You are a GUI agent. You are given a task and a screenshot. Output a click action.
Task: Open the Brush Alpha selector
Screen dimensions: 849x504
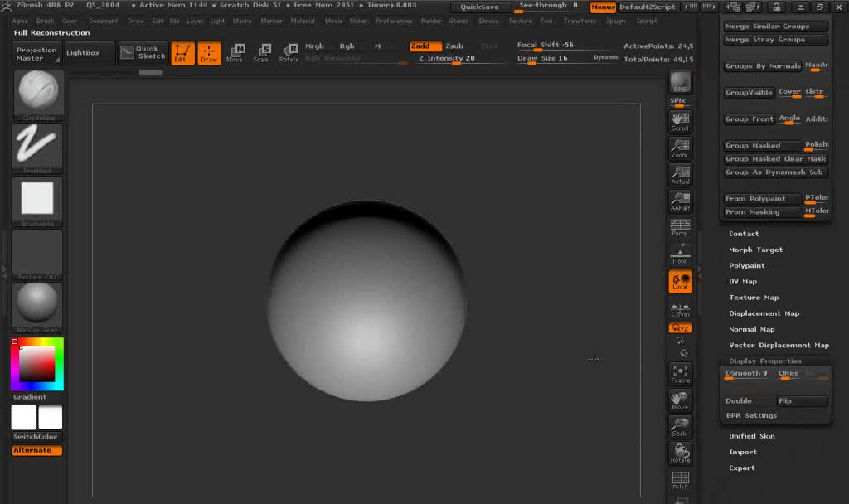coord(37,201)
